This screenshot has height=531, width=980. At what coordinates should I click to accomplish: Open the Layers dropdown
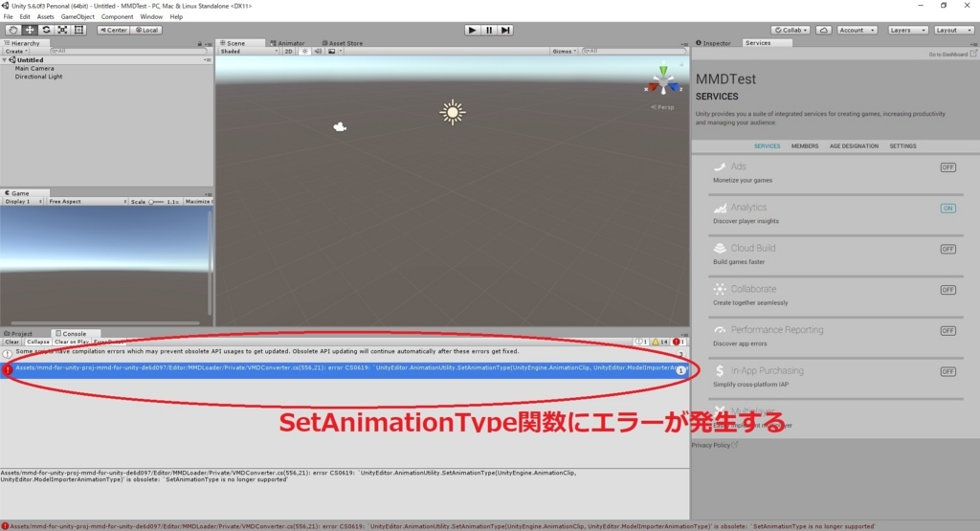click(907, 30)
